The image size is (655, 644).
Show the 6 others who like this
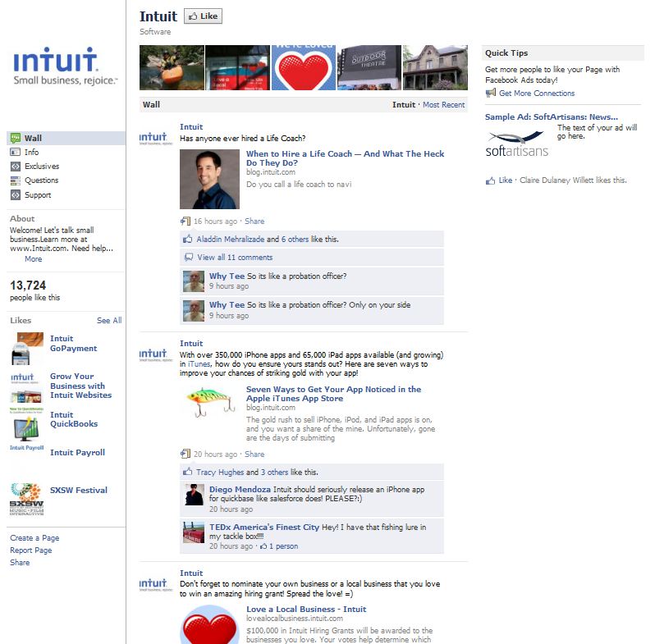295,240
